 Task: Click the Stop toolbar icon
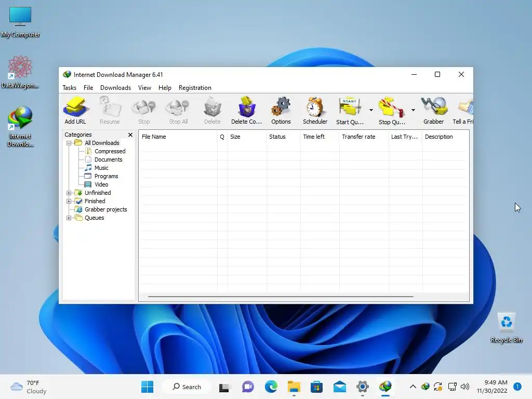(x=144, y=111)
